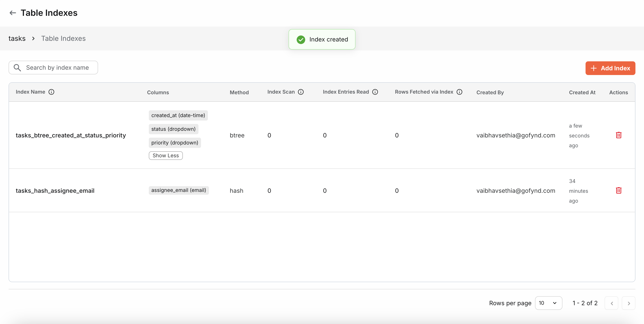Open the tasks breadcrumb link
The height and width of the screenshot is (324, 644).
(17, 38)
